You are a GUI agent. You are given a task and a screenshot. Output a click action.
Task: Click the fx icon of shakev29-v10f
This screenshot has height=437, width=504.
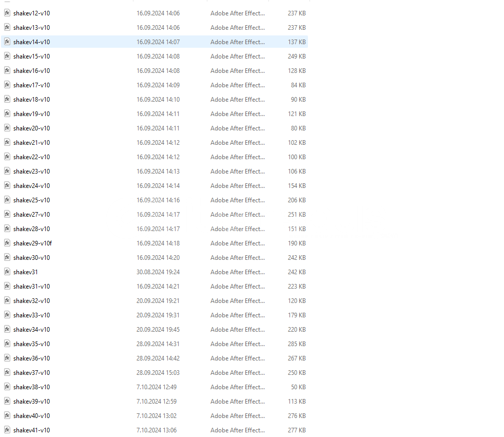pyautogui.click(x=7, y=243)
